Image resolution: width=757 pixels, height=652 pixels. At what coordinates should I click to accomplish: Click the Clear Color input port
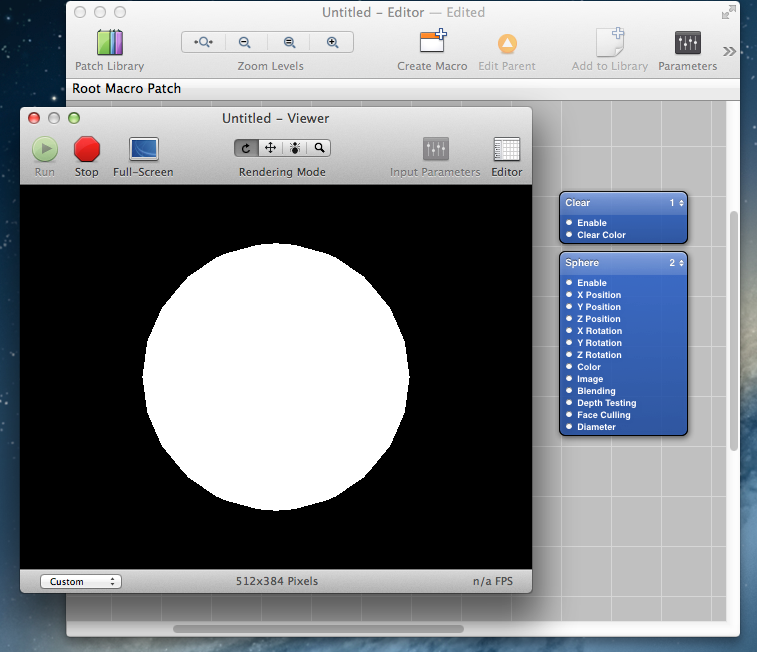click(x=569, y=235)
